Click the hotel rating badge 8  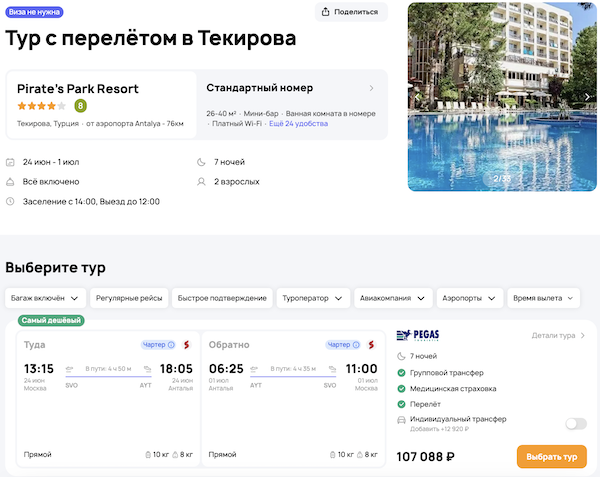click(80, 105)
